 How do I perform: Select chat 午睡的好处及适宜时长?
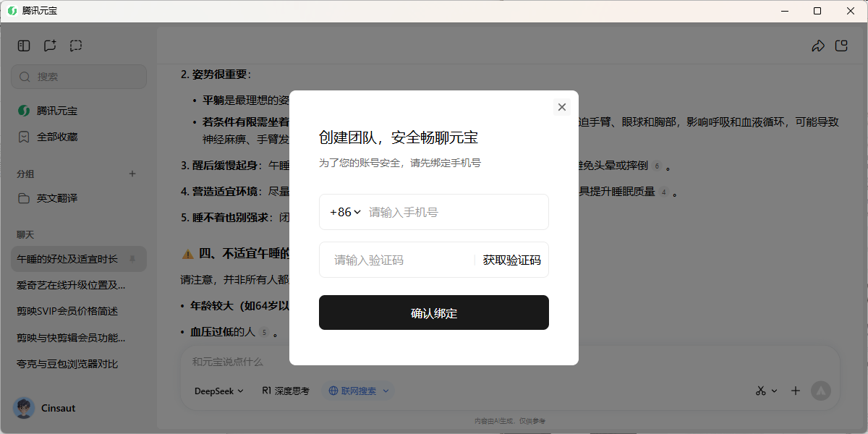pyautogui.click(x=79, y=258)
